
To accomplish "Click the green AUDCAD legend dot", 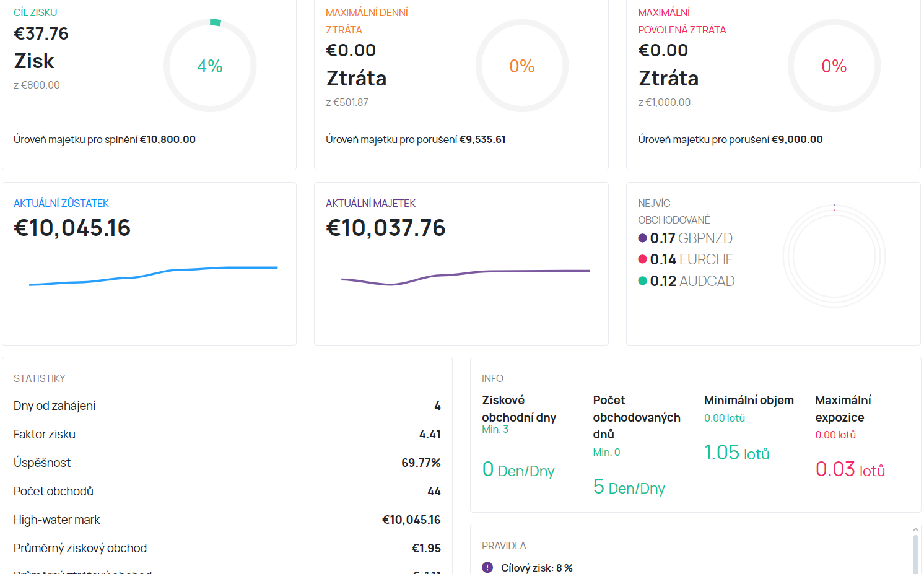I will [642, 281].
